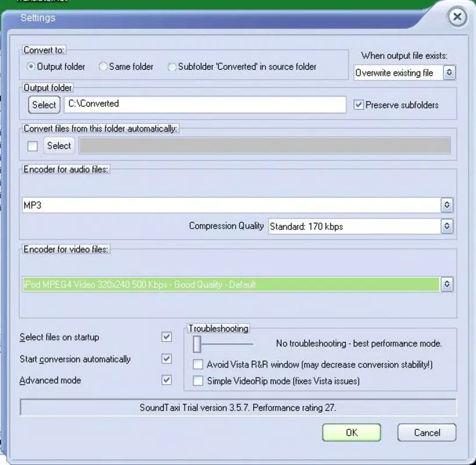Screen dimensions: 476x465
Task: Toggle the Advanced mode checkbox
Action: (166, 380)
